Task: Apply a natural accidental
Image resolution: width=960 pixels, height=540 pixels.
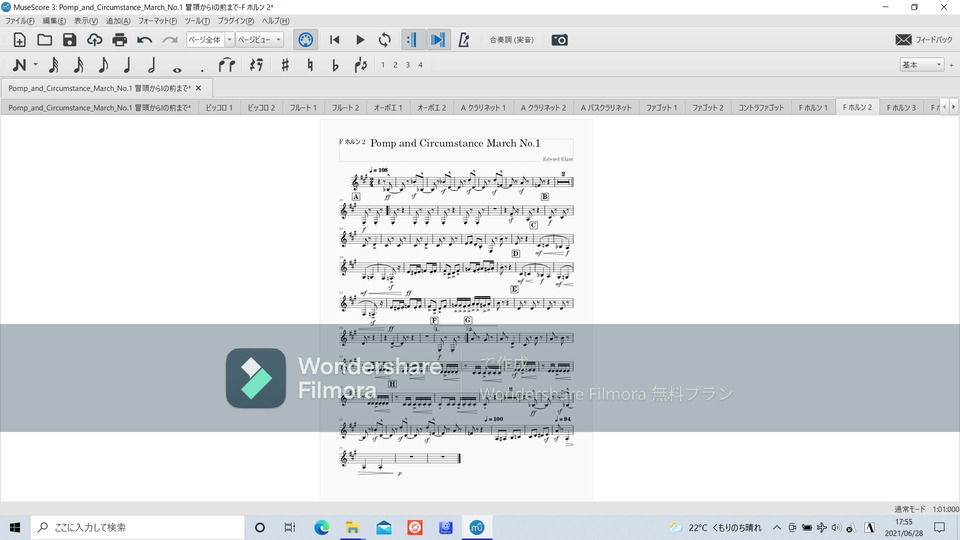Action: (x=310, y=64)
